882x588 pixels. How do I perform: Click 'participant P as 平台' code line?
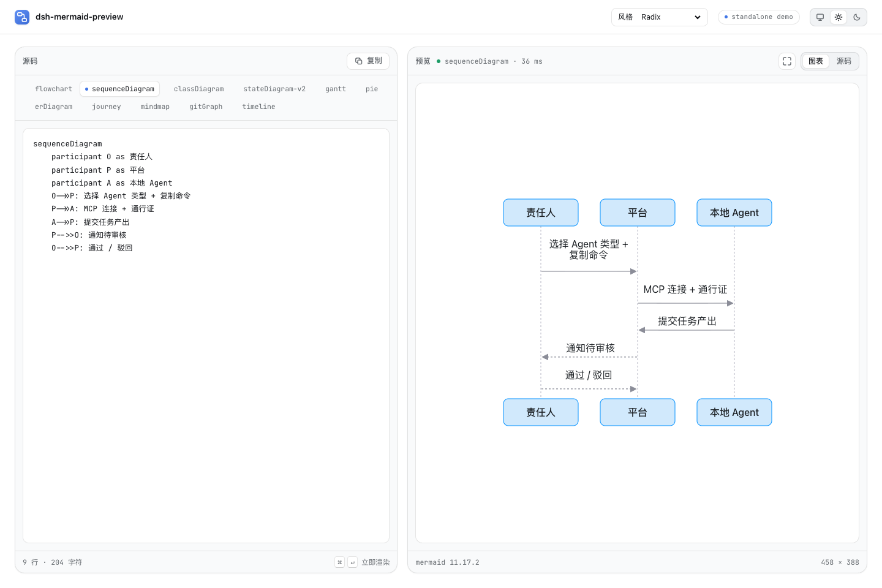click(98, 170)
